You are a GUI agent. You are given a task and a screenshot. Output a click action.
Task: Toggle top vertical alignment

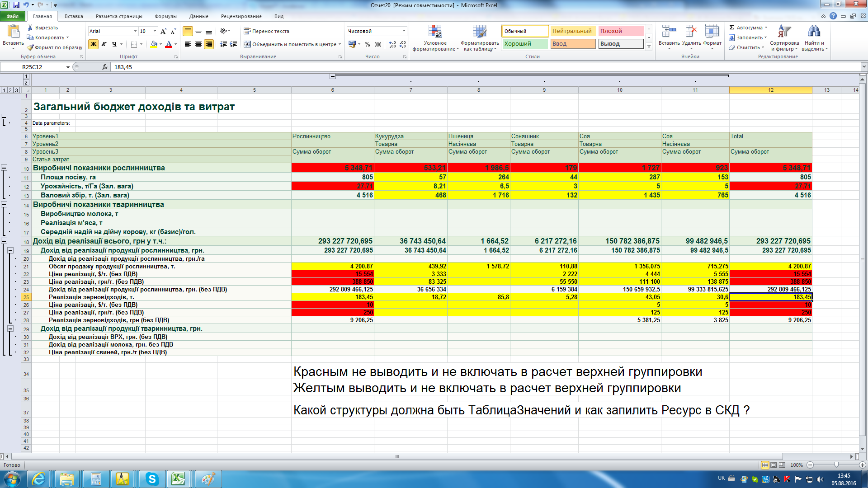tap(188, 31)
